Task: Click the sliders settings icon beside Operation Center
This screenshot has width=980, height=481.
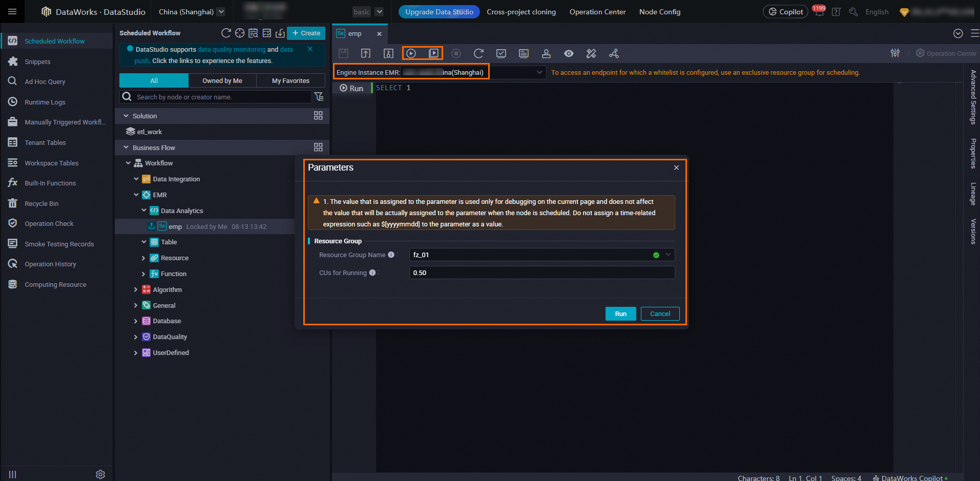Action: [895, 53]
